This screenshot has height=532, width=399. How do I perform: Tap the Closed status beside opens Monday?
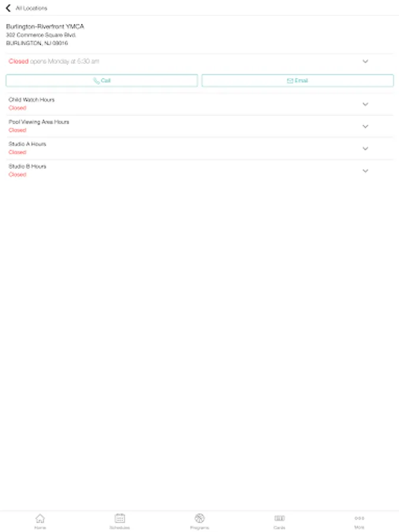[18, 61]
